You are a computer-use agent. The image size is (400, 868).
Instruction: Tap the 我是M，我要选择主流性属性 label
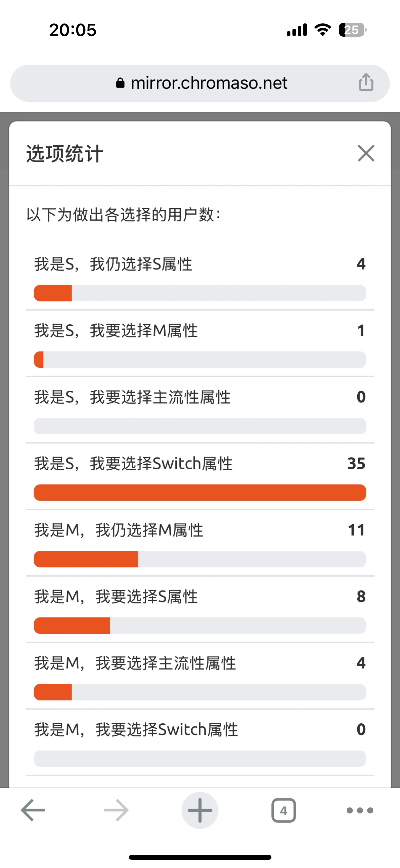tap(135, 663)
